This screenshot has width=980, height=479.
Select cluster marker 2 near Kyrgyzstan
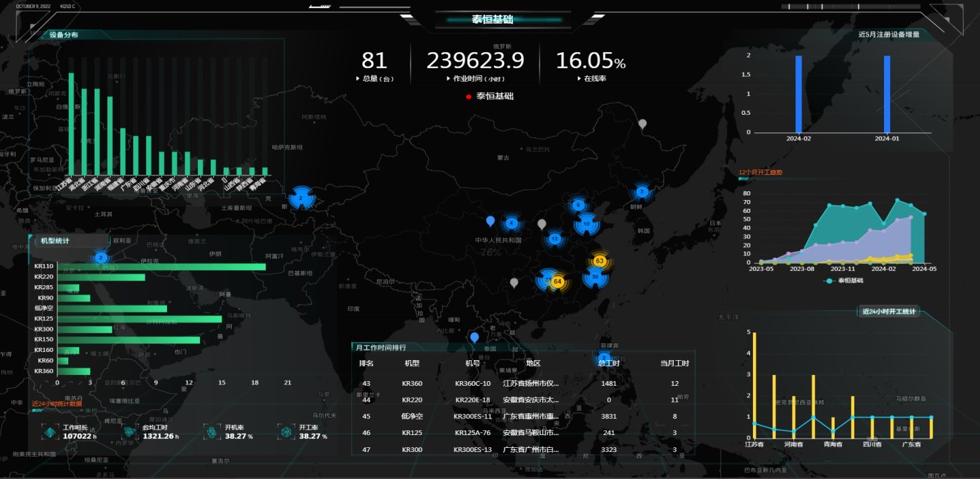point(301,198)
